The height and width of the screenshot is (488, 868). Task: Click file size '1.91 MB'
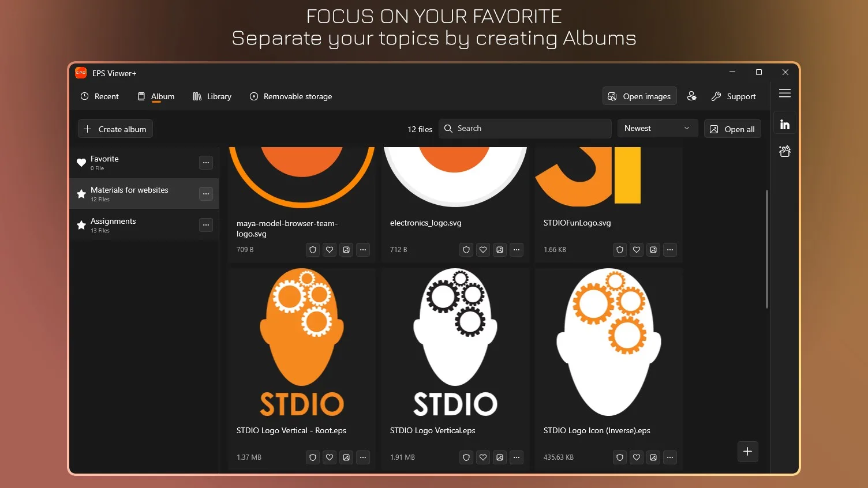pyautogui.click(x=402, y=457)
